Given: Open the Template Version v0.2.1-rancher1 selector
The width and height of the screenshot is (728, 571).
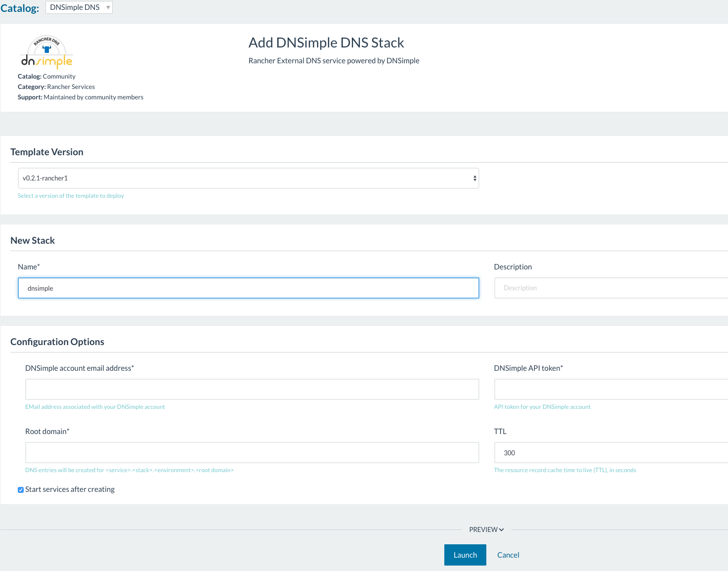Looking at the screenshot, I should (x=248, y=178).
